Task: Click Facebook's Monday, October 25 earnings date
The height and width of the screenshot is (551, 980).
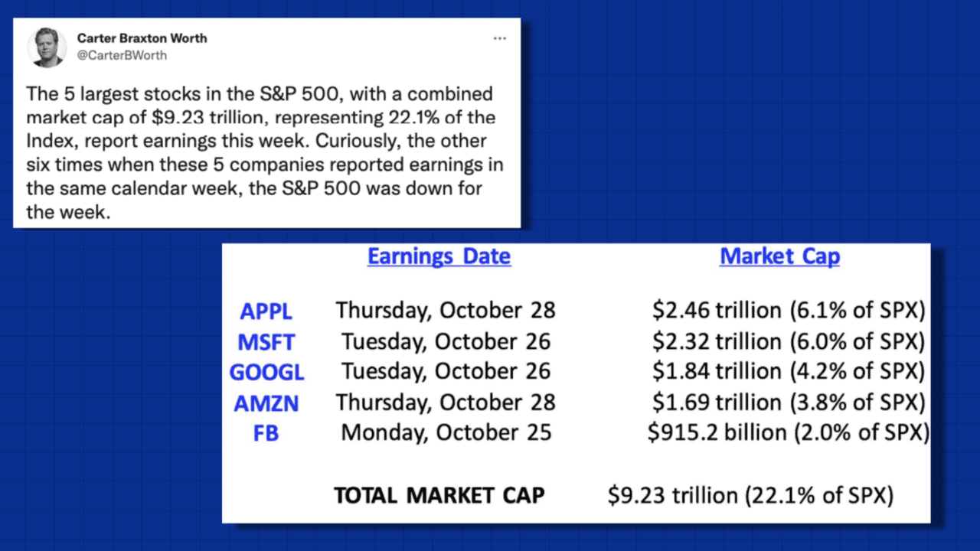Action: [446, 432]
